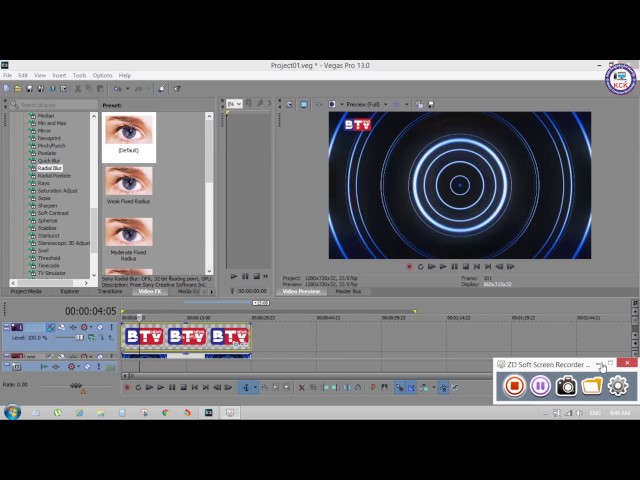This screenshot has height=480, width=640.
Task: Toggle Auto Ripple in timeline toolbar
Action: pyautogui.click(x=424, y=387)
